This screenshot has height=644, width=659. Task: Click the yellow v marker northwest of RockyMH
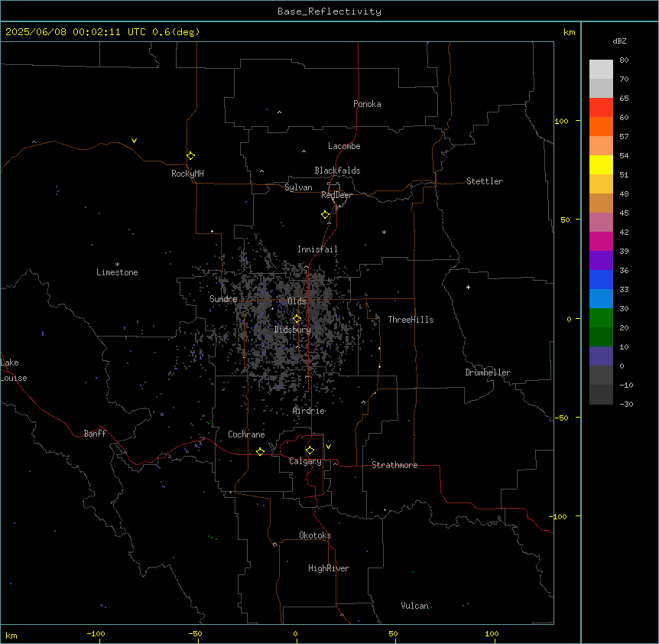[134, 141]
